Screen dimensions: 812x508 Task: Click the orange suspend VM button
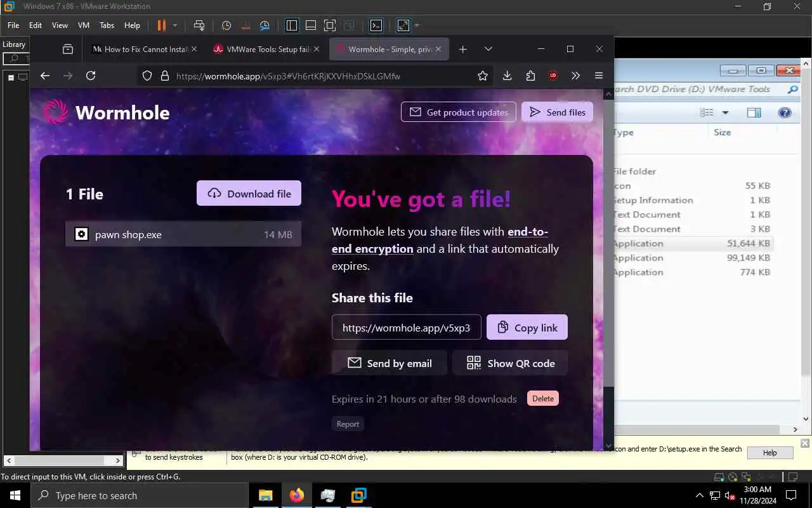161,25
